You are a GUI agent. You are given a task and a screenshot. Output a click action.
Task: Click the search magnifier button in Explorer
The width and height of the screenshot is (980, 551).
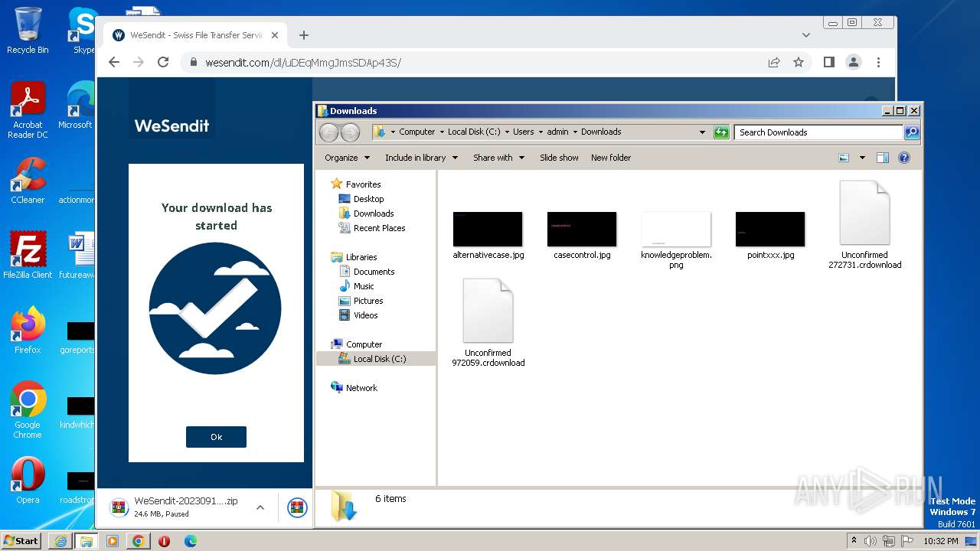(x=911, y=132)
